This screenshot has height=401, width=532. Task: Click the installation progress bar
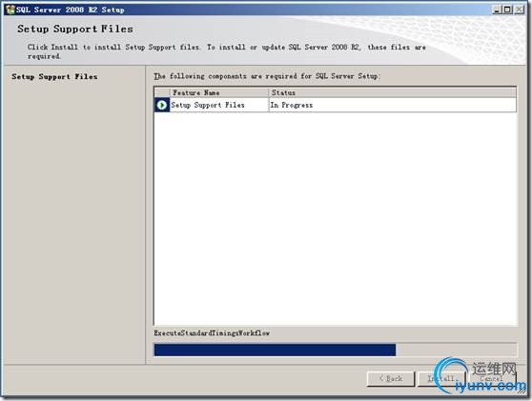336,350
